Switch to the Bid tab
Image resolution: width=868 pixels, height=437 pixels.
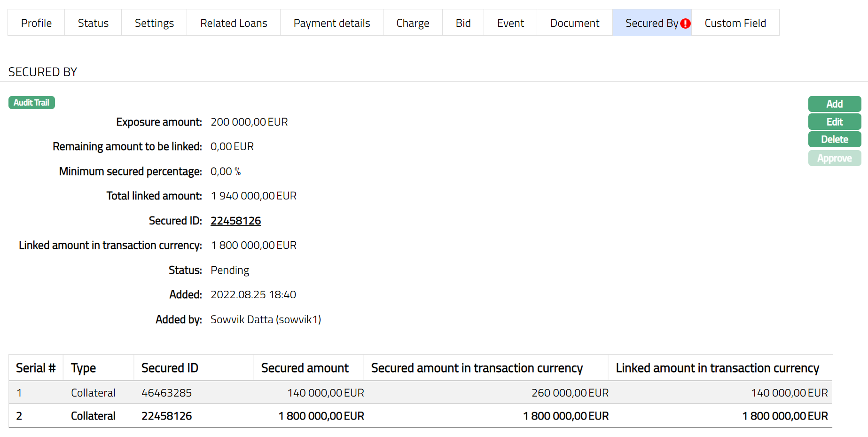[463, 23]
